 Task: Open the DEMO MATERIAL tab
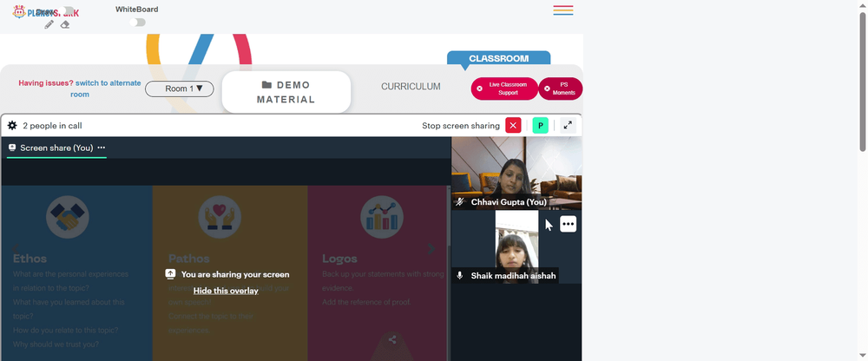click(x=286, y=92)
